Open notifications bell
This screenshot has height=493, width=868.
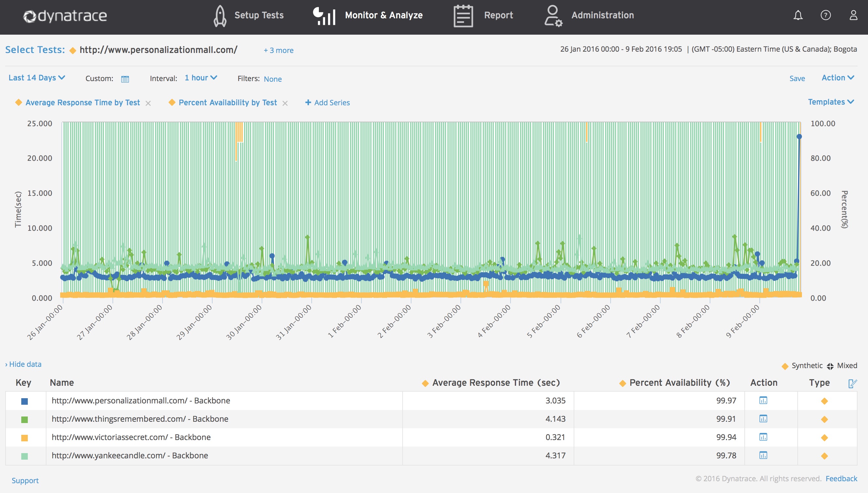pyautogui.click(x=798, y=15)
